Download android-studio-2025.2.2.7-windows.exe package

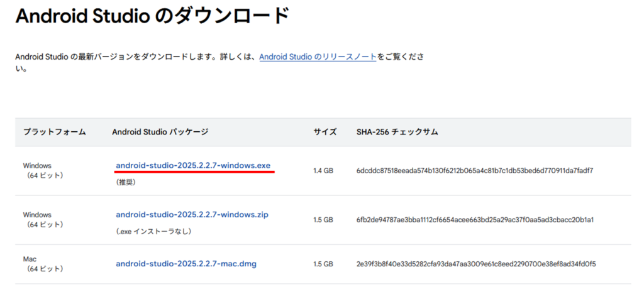tap(193, 165)
